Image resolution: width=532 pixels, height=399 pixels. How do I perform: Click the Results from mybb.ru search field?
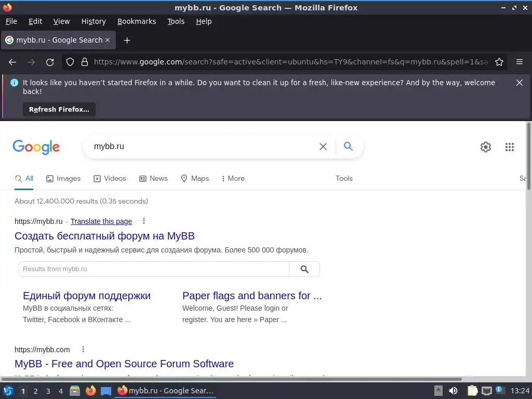[154, 269]
